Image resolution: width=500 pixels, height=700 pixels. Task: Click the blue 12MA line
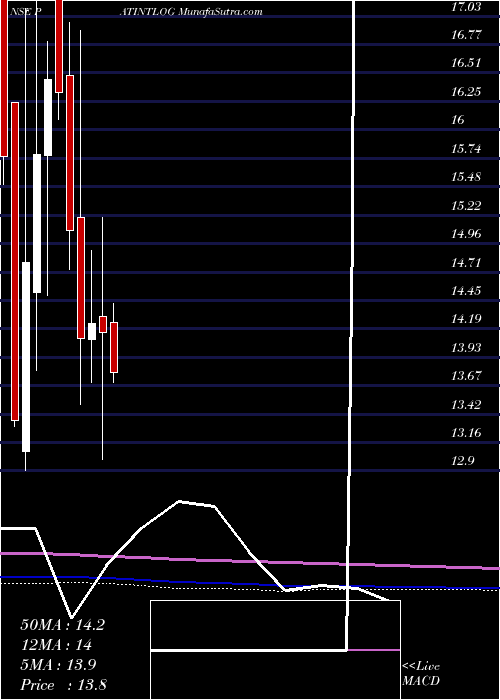(250, 583)
